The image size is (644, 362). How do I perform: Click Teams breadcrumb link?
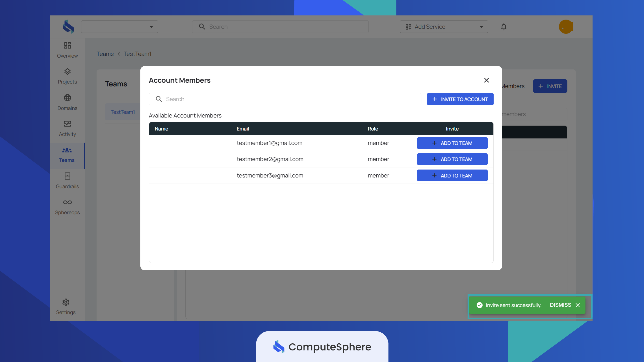105,54
